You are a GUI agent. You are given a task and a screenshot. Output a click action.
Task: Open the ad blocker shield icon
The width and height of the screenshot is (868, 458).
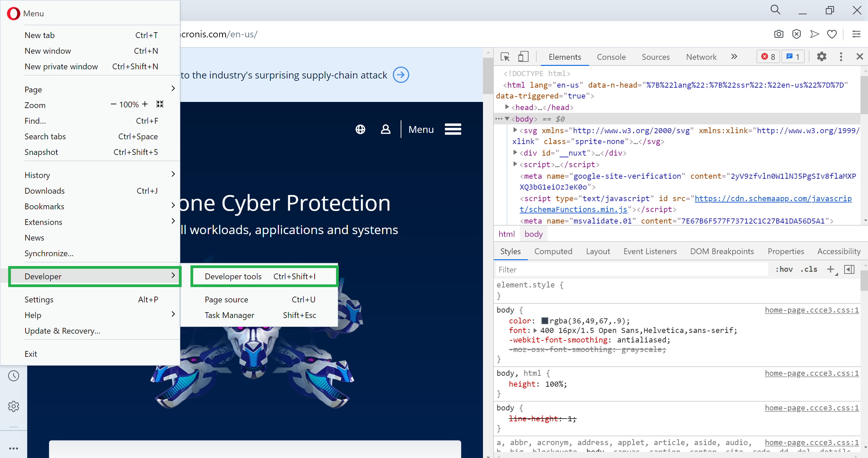[797, 34]
